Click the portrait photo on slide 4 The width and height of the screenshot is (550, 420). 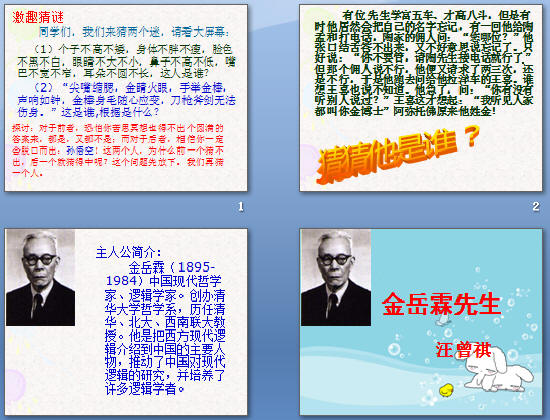point(336,278)
